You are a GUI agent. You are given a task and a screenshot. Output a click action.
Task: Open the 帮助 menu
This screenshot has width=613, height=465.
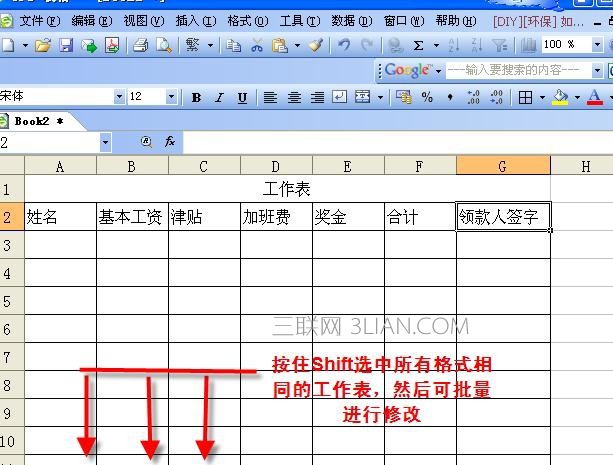(456, 21)
